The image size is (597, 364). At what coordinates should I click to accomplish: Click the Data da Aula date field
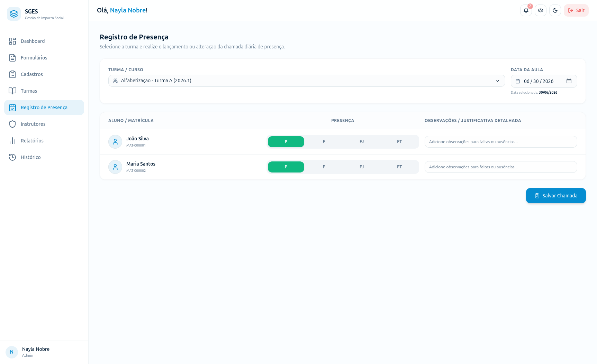pos(544,81)
